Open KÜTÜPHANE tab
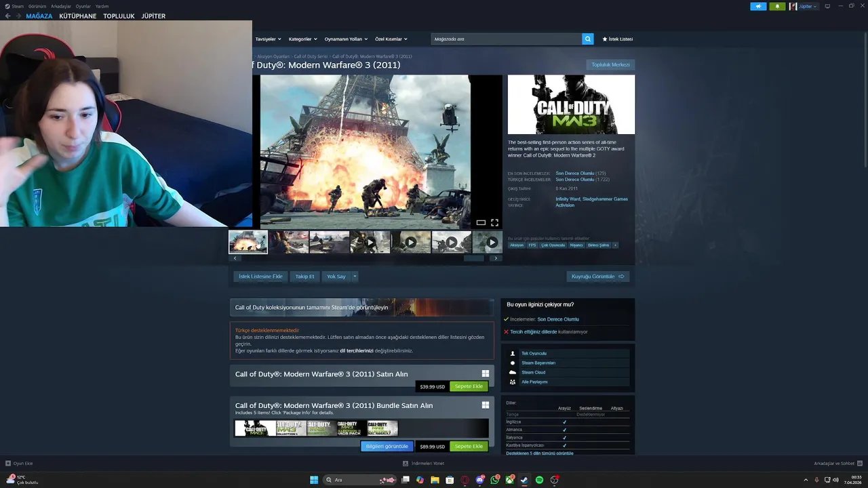The width and height of the screenshot is (868, 488). [78, 16]
